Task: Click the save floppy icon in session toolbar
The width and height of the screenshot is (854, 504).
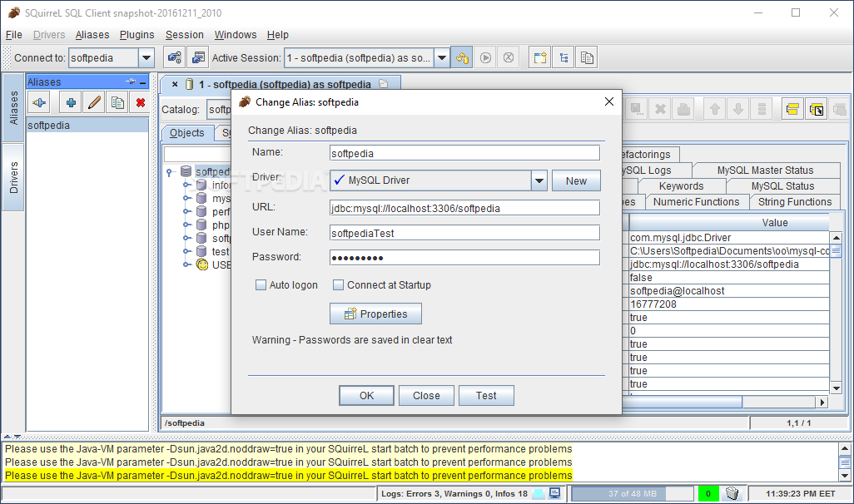Action: (x=636, y=110)
